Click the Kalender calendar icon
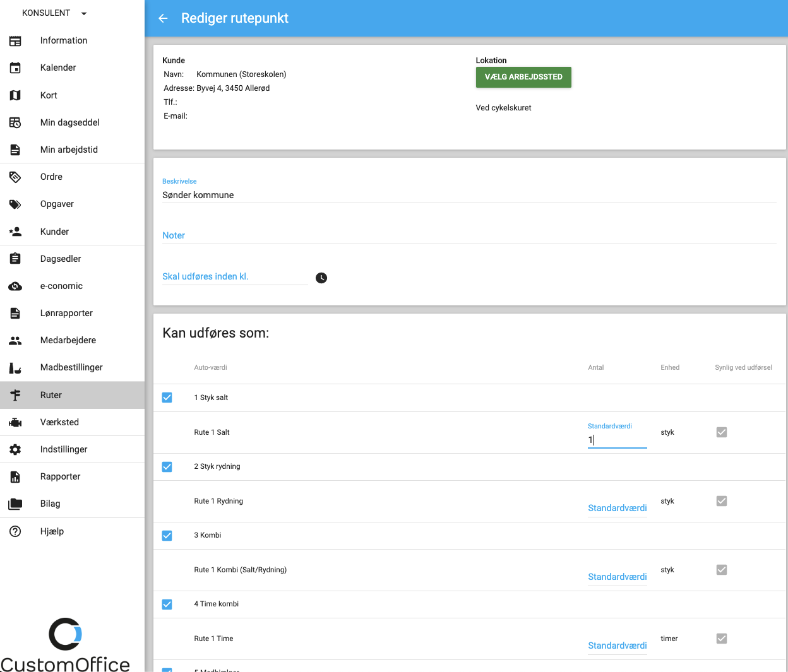788x672 pixels. (15, 68)
